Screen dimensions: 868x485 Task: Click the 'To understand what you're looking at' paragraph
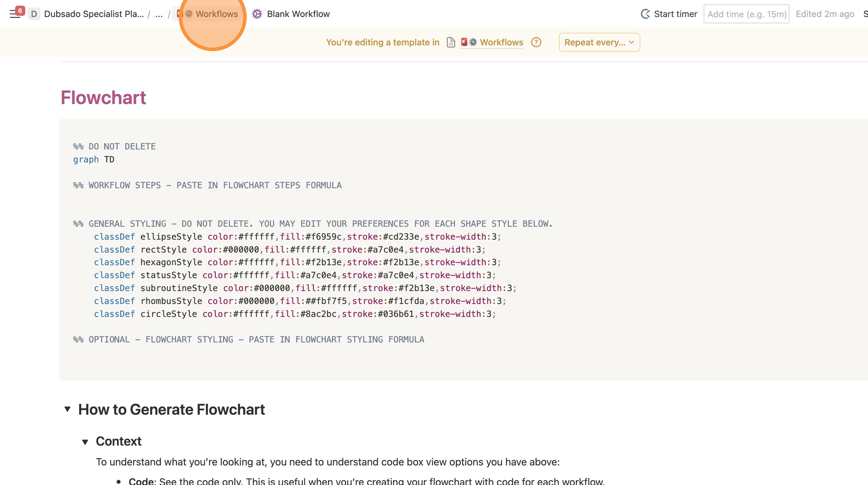tap(327, 462)
